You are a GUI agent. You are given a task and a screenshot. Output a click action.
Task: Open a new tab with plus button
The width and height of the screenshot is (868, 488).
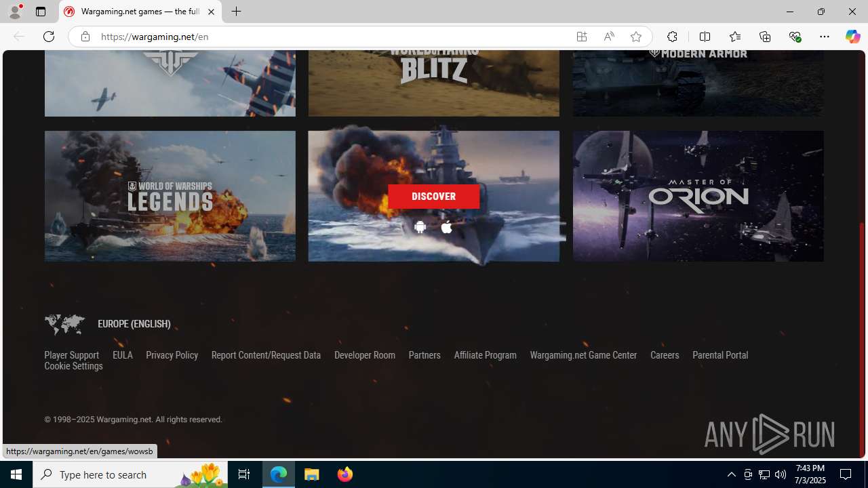236,12
